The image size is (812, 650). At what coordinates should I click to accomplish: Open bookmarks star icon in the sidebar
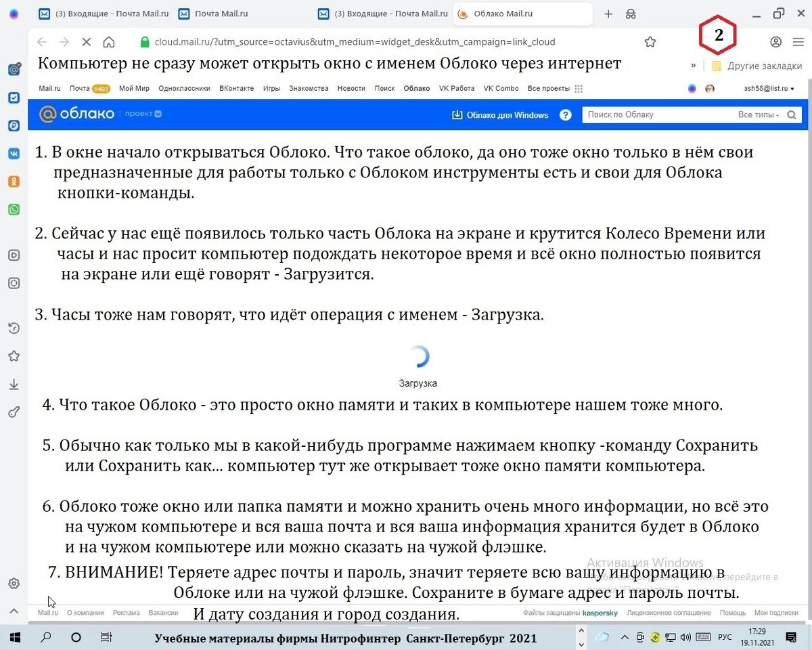click(x=14, y=355)
